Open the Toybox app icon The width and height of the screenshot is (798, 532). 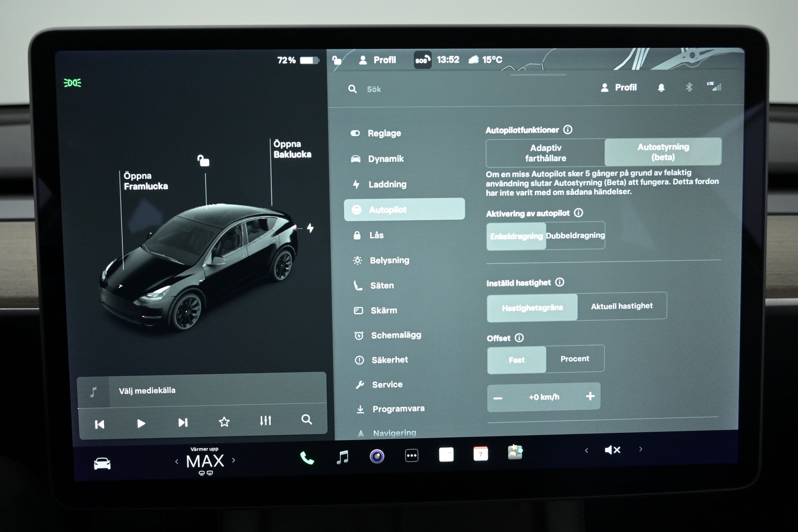tap(515, 452)
